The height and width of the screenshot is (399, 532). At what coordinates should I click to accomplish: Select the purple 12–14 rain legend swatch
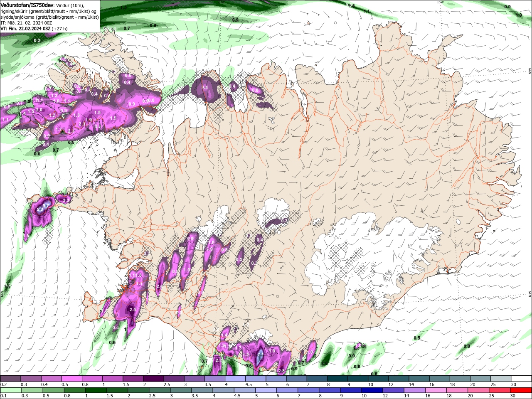[394, 390]
